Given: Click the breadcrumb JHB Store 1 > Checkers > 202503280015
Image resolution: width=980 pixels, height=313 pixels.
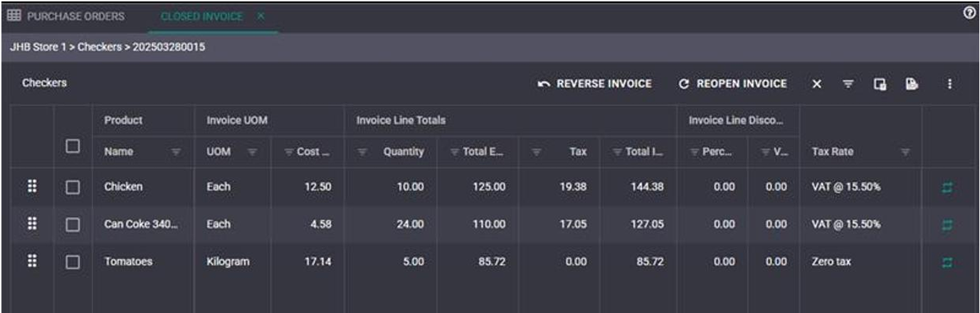Looking at the screenshot, I should point(108,48).
